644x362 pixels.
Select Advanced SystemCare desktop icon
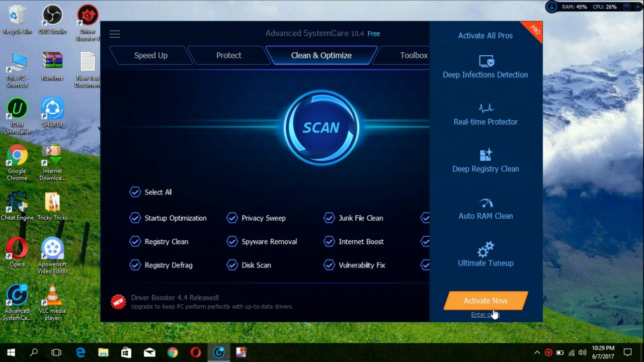pos(17,303)
